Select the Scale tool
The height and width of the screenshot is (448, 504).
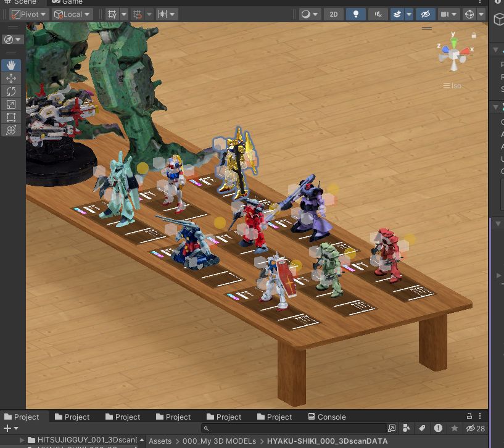point(11,104)
